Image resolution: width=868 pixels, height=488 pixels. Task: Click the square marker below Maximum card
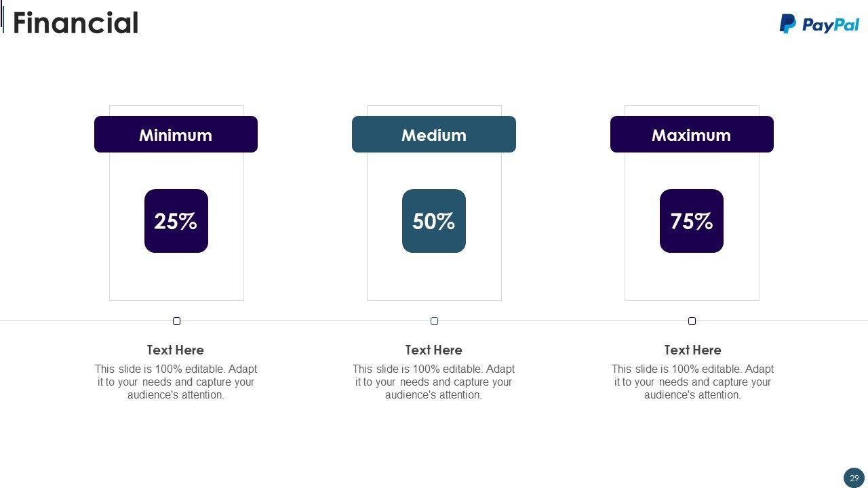click(692, 321)
